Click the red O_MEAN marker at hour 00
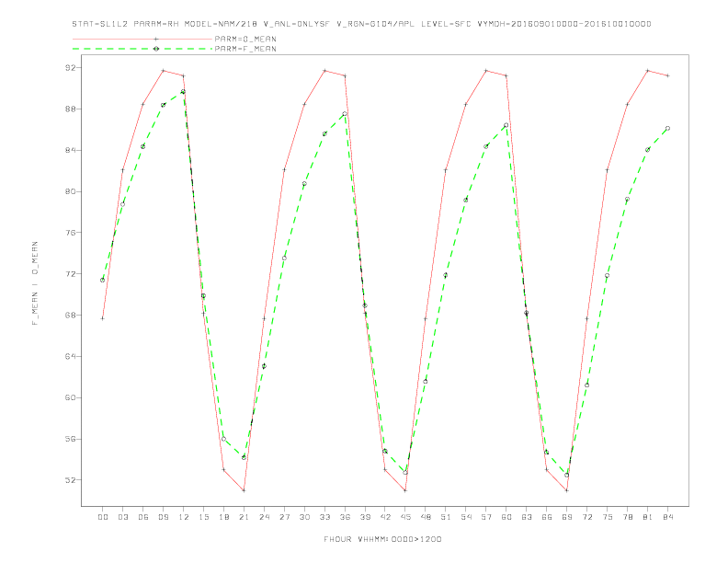Viewport: 728px width, 563px height. 103,318
